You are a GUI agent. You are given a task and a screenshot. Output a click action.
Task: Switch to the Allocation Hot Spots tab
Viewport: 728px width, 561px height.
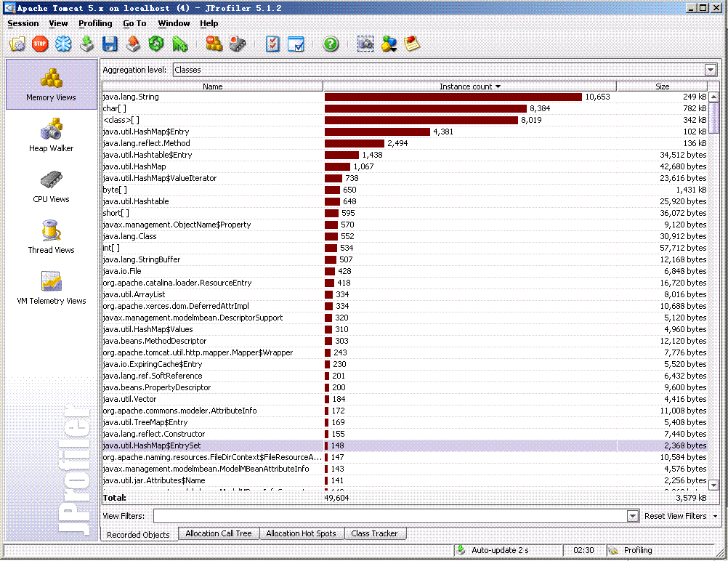point(302,533)
